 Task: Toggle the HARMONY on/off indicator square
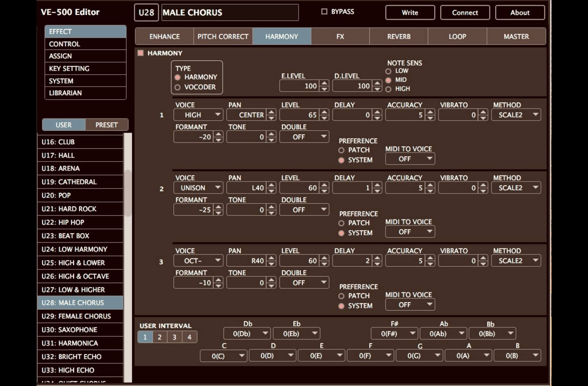pos(141,53)
